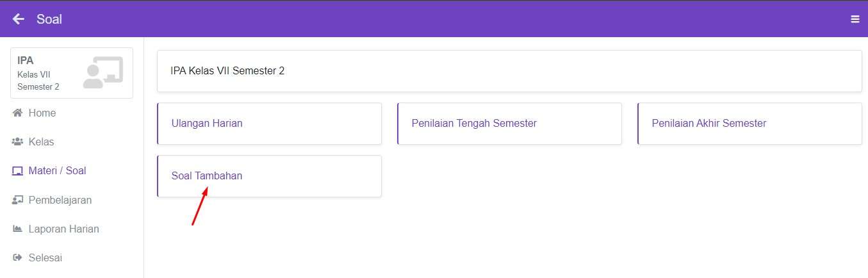This screenshot has height=278, width=868.
Task: Click the back arrow icon
Action: 19,19
